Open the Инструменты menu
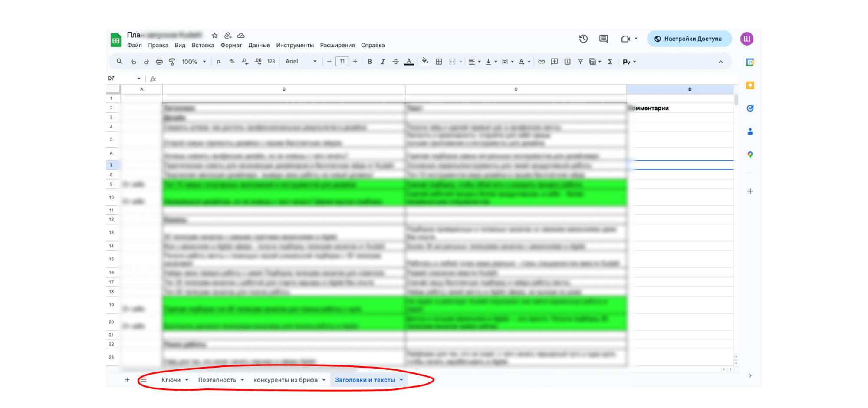Viewport: 868px width, 408px height. 295,45
